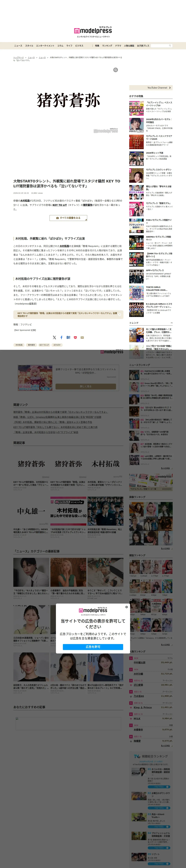Click the ぽかぽか tag below the article
The width and height of the screenshot is (186, 868).
coord(57,345)
